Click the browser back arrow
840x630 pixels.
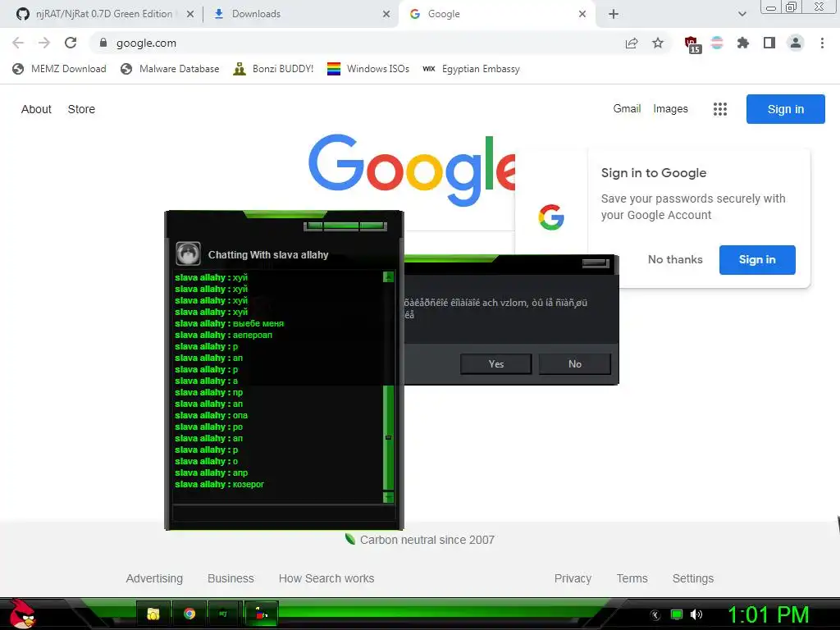[18, 43]
